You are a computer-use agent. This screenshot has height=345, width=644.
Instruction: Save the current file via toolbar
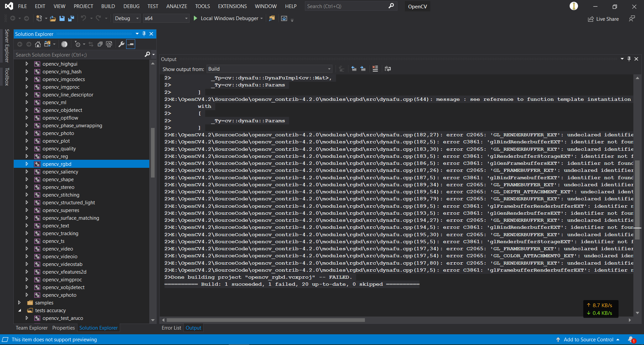(62, 18)
